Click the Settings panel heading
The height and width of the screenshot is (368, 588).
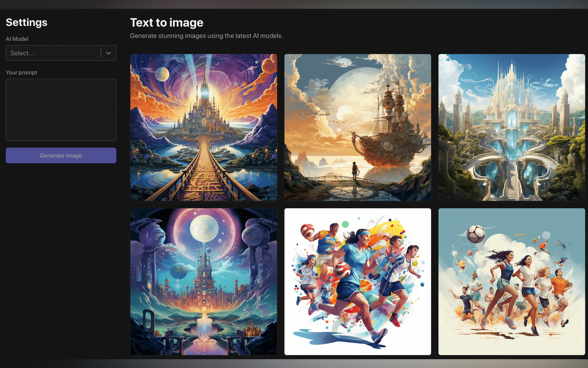[x=26, y=22]
